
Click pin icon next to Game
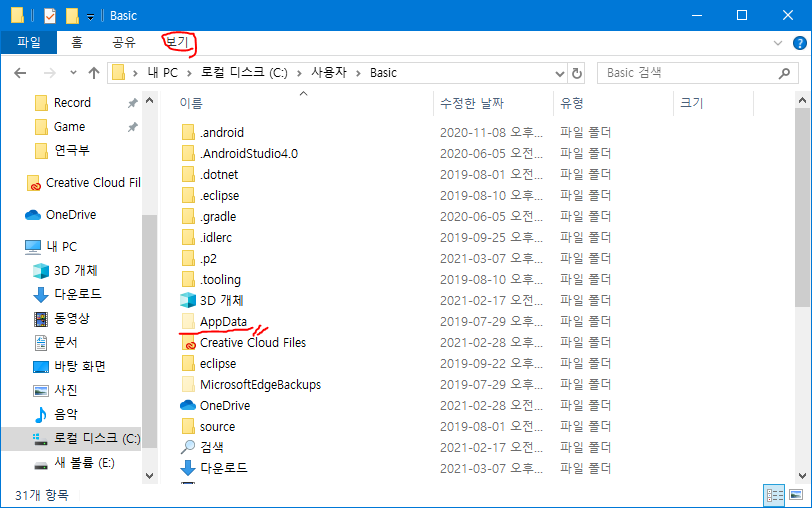coord(133,127)
